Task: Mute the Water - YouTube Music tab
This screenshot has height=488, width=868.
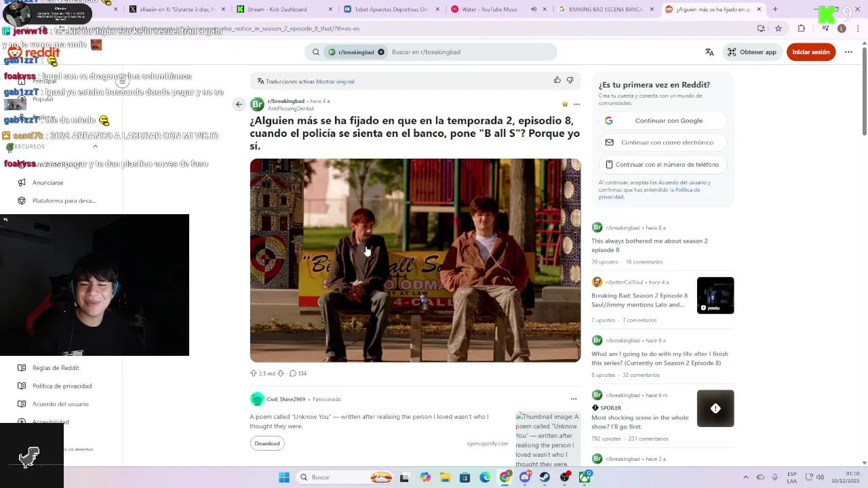Action: tap(534, 9)
